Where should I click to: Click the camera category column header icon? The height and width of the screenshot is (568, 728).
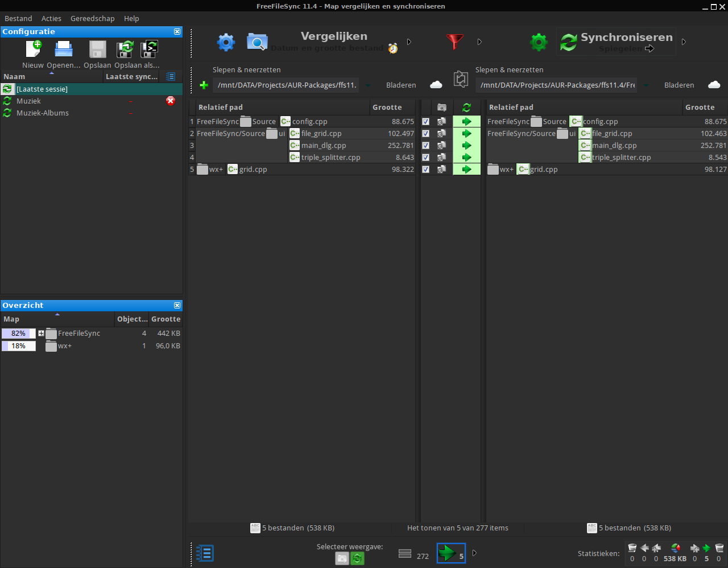pyautogui.click(x=442, y=107)
